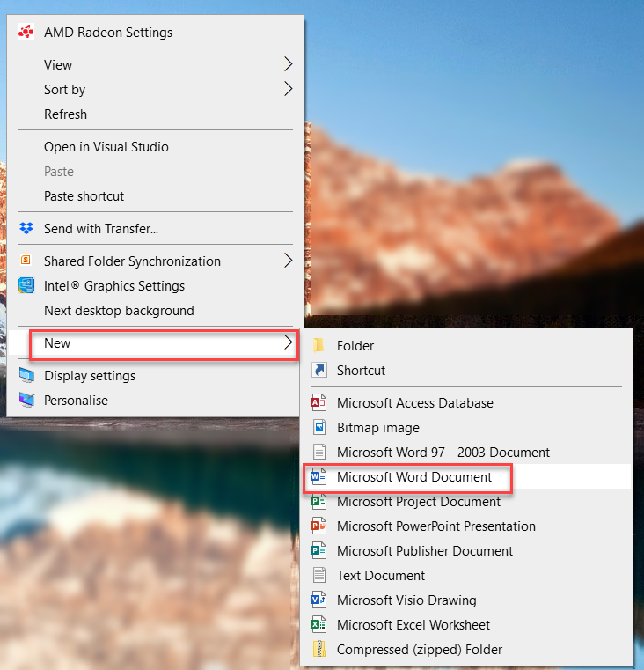
Task: Create a new Shortcut
Action: pyautogui.click(x=466, y=370)
